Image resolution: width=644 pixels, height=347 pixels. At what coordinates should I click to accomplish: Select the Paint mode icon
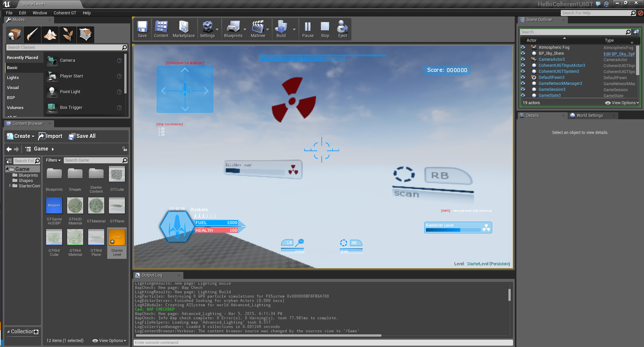32,34
